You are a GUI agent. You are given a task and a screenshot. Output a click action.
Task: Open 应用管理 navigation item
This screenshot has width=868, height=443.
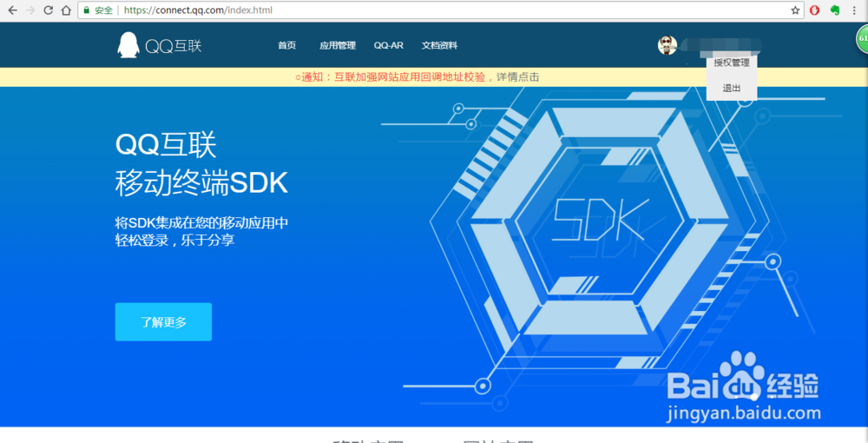pyautogui.click(x=337, y=45)
